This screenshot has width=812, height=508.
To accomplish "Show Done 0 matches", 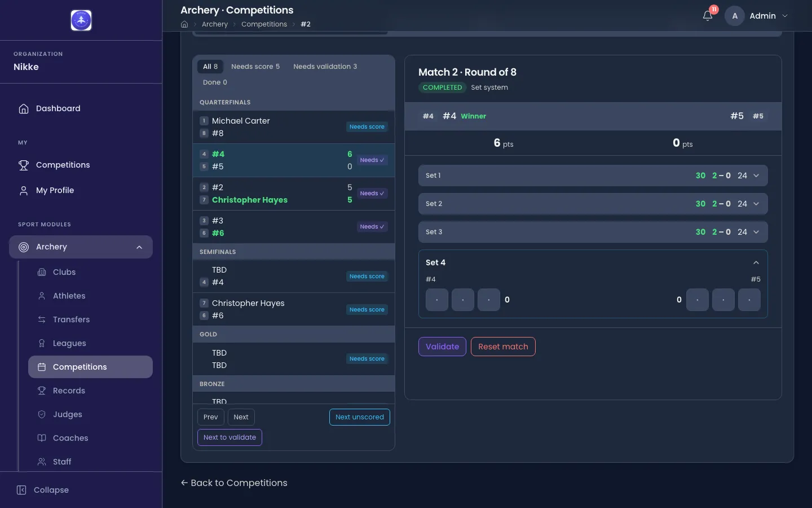I will [x=215, y=82].
